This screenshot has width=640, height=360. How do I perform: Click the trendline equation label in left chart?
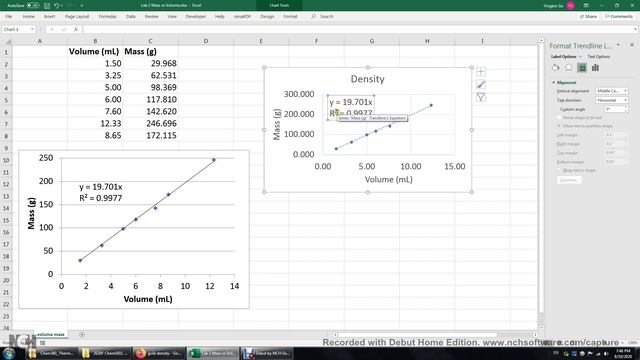(100, 192)
